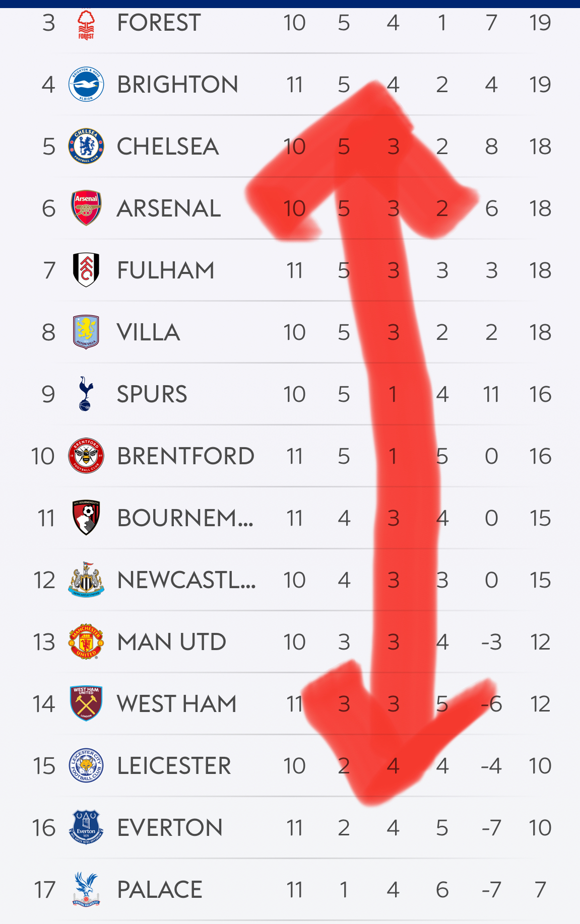Tap the Everton club crest
Screen dimensions: 580x924
(x=86, y=827)
